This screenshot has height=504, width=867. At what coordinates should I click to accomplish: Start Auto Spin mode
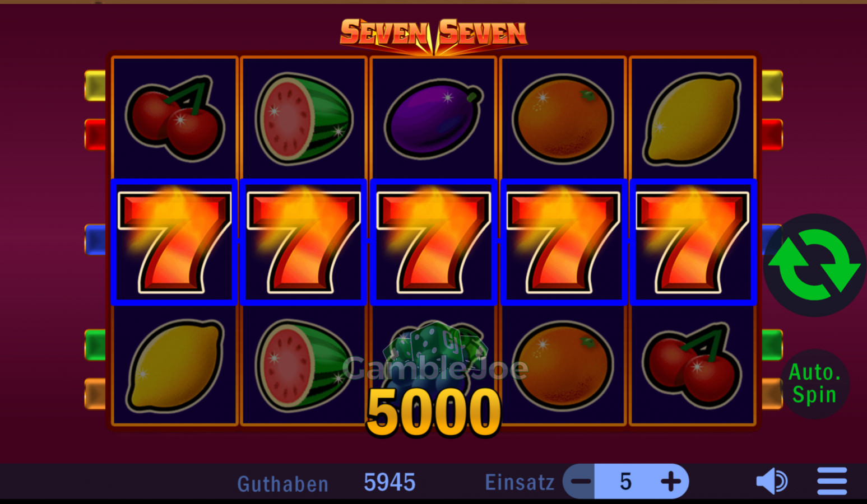point(814,384)
